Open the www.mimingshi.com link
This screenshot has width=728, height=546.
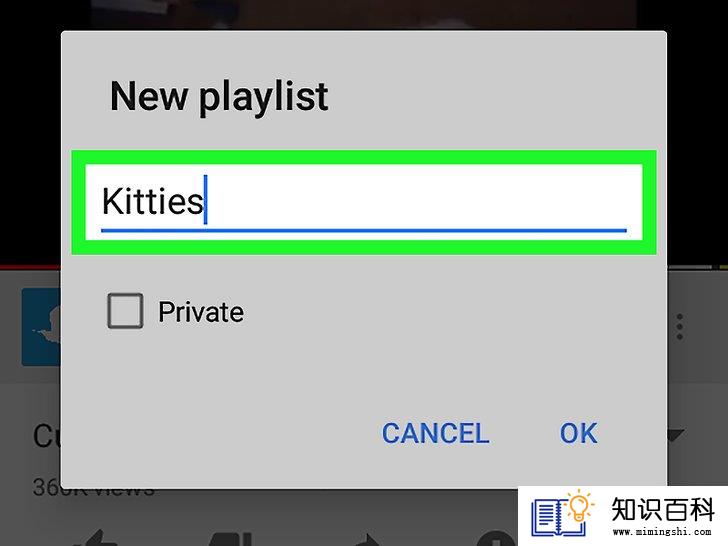(x=662, y=532)
